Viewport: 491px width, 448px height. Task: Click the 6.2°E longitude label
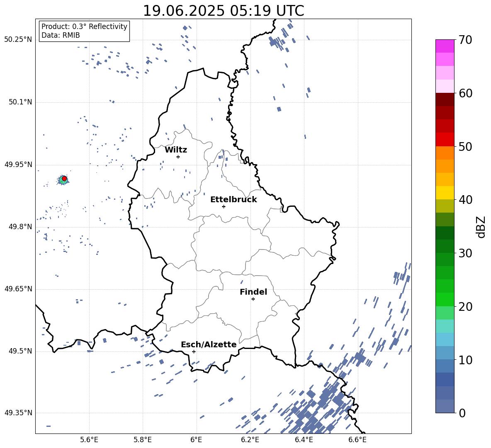[x=250, y=440]
